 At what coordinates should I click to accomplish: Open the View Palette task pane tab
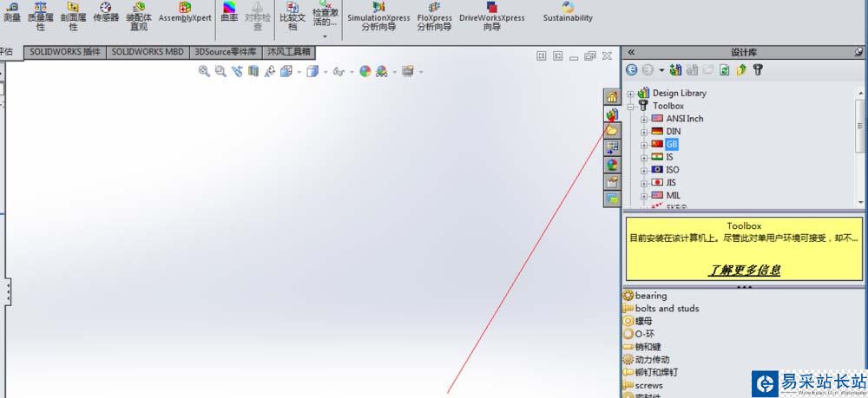click(612, 147)
